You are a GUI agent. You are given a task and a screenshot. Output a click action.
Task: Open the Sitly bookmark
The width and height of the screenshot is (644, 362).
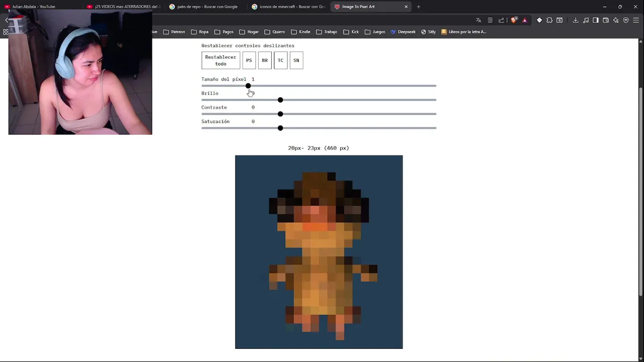click(428, 32)
